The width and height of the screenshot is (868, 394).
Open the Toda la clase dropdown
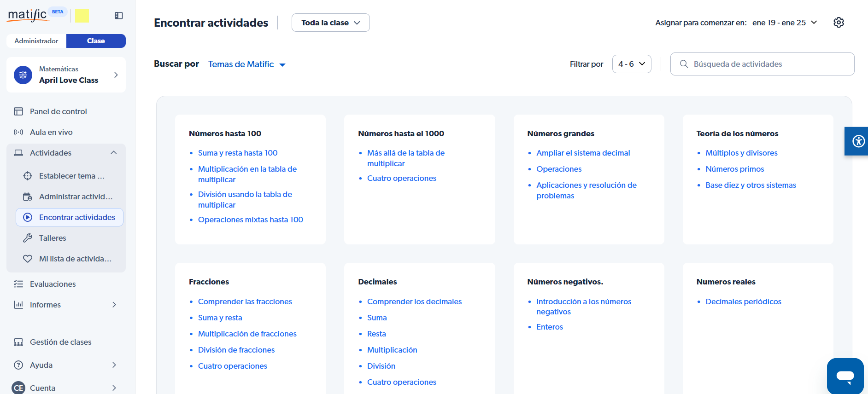coord(330,23)
